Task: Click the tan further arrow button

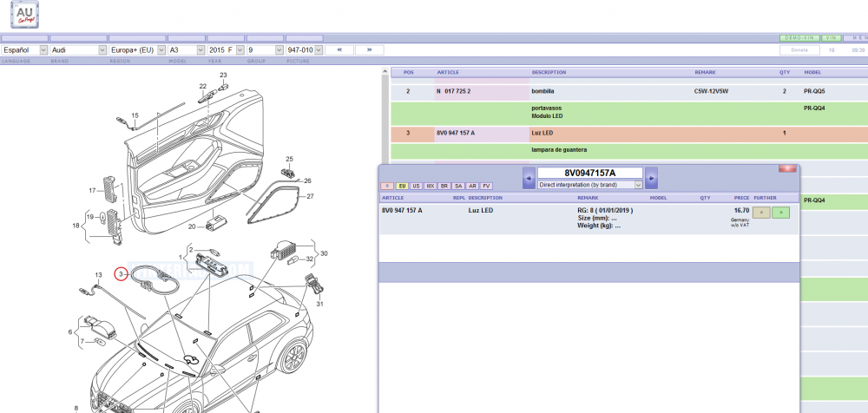Action: pyautogui.click(x=762, y=212)
